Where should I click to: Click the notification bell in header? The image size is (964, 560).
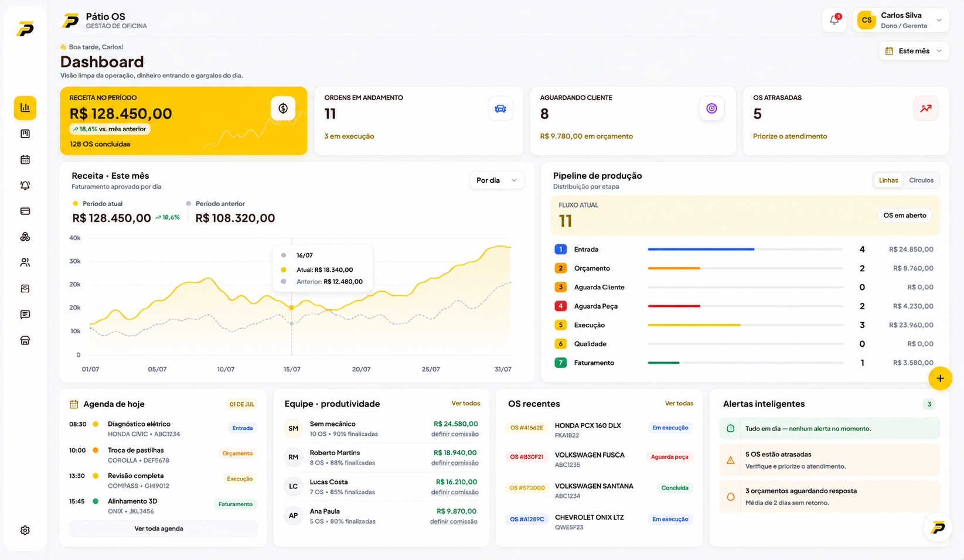[834, 21]
